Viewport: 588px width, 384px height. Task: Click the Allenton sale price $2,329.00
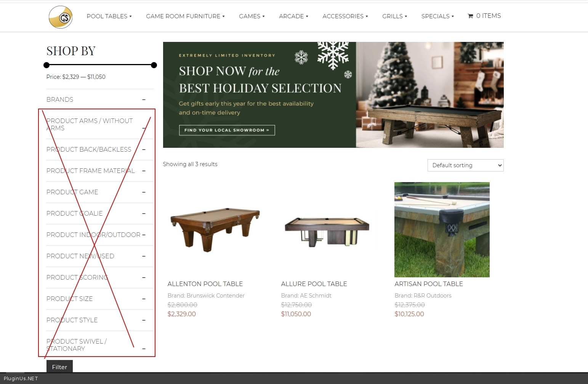182,314
